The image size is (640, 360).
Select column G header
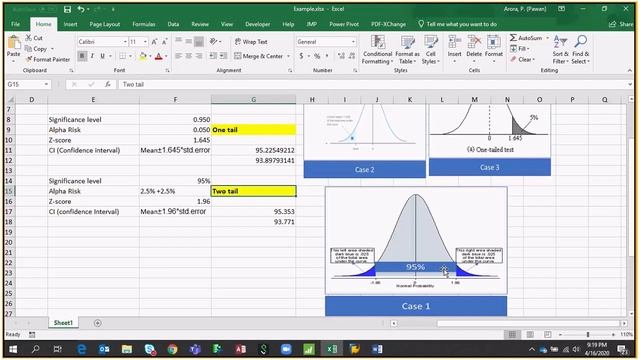[253, 99]
